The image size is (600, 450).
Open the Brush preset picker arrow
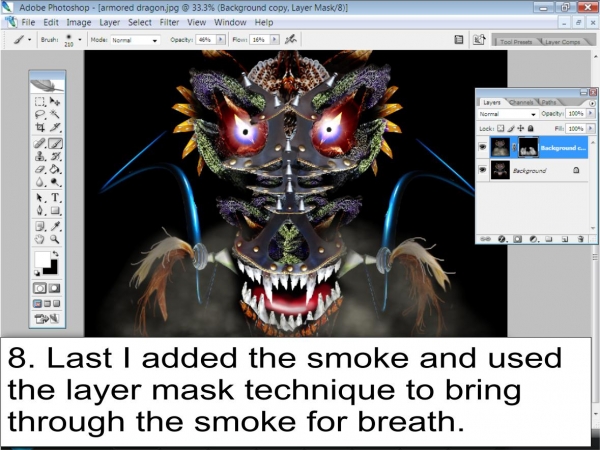80,39
